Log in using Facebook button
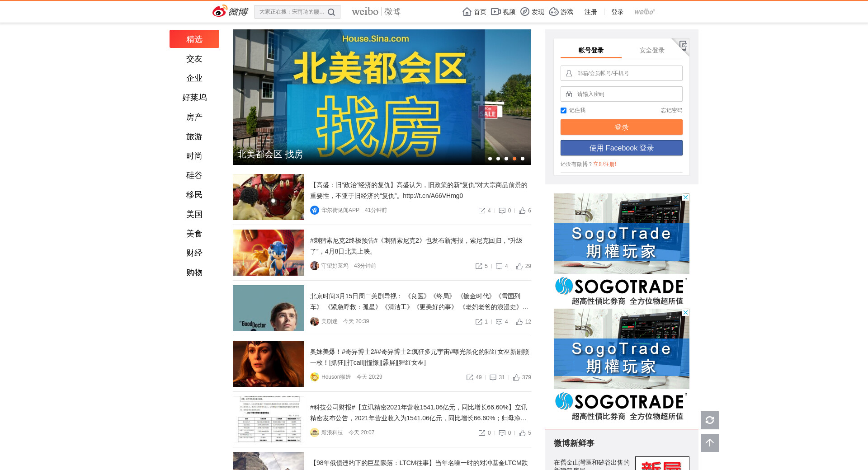The width and height of the screenshot is (868, 470). pos(621,148)
